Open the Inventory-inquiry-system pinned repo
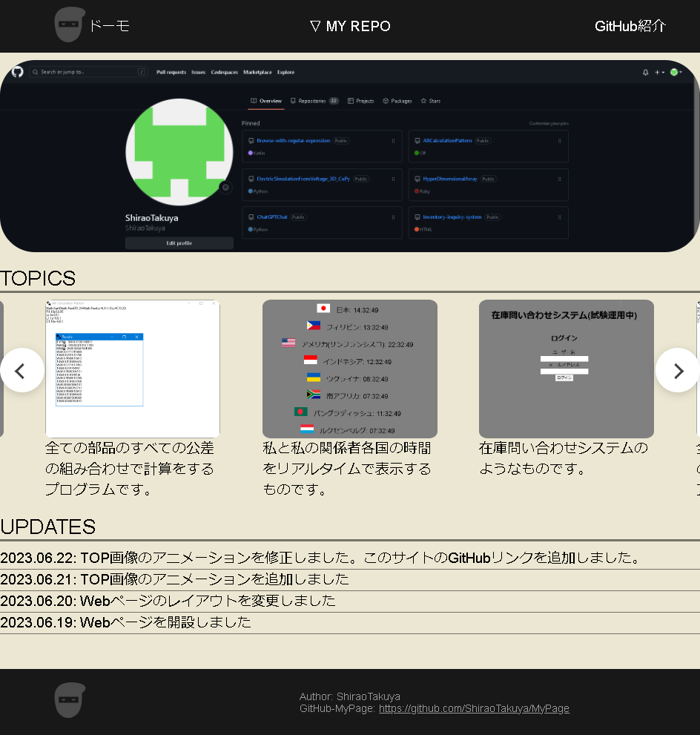 point(452,217)
